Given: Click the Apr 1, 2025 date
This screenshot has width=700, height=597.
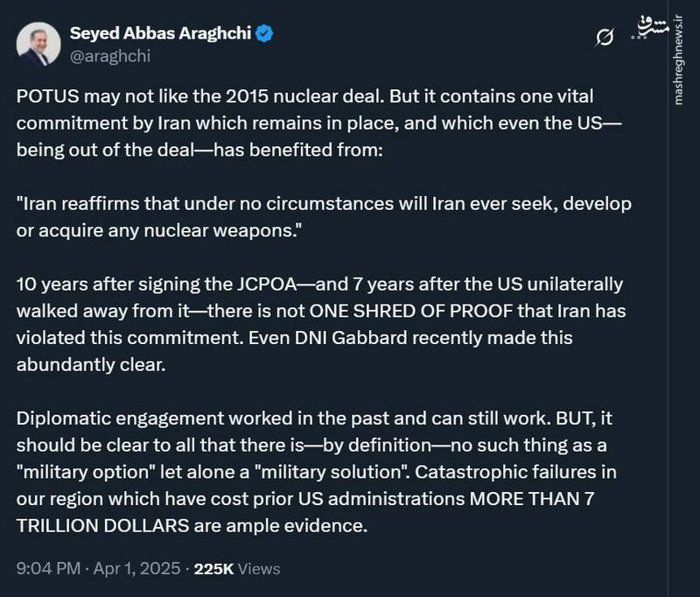Looking at the screenshot, I should (139, 568).
